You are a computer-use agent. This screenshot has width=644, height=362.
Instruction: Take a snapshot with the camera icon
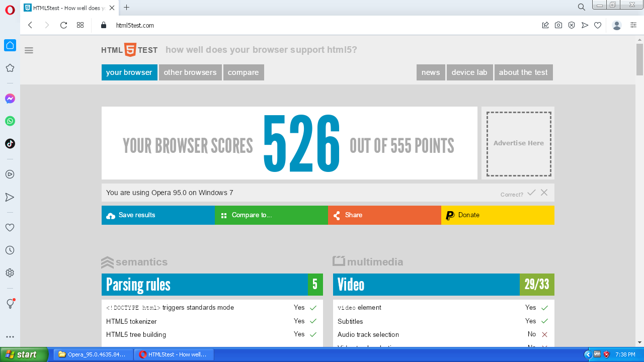[x=558, y=25]
